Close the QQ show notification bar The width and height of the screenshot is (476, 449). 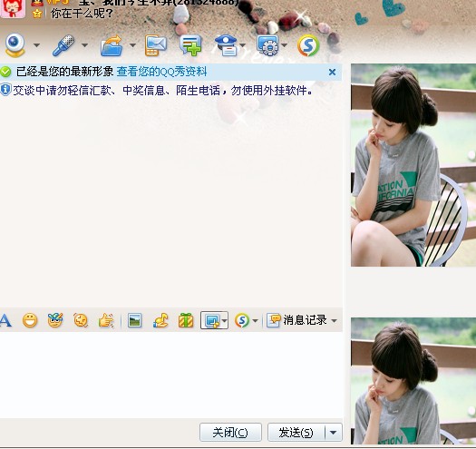pyautogui.click(x=332, y=72)
